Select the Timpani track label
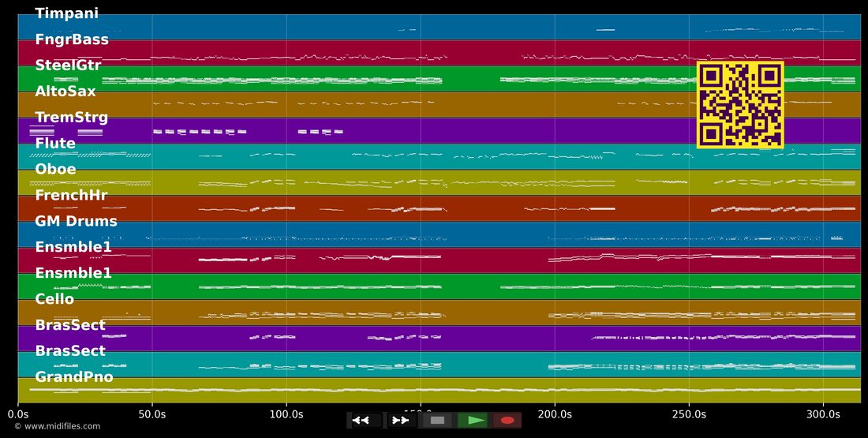This screenshot has height=438, width=868. [x=66, y=13]
